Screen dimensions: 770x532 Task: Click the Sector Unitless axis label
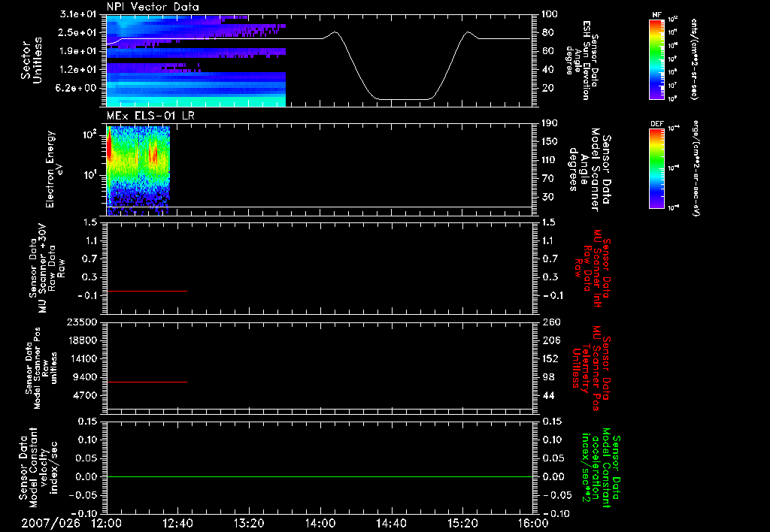point(32,60)
